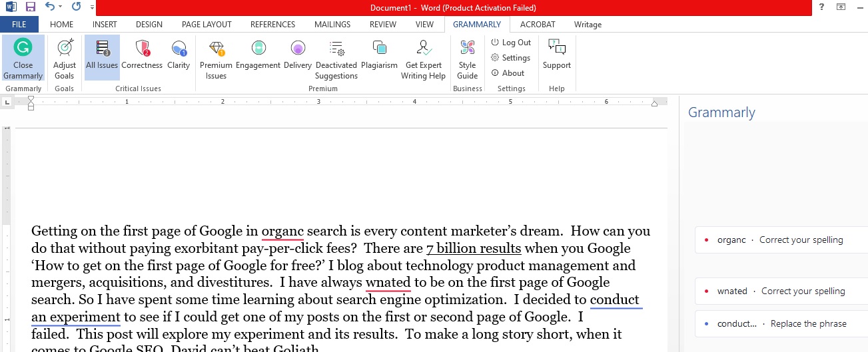This screenshot has width=868, height=352.
Task: Click Get Expert Writing Help
Action: [x=423, y=59]
